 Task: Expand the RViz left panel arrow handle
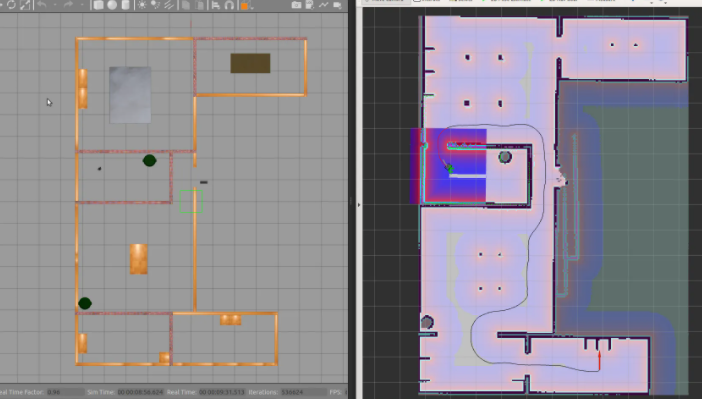[x=359, y=205]
